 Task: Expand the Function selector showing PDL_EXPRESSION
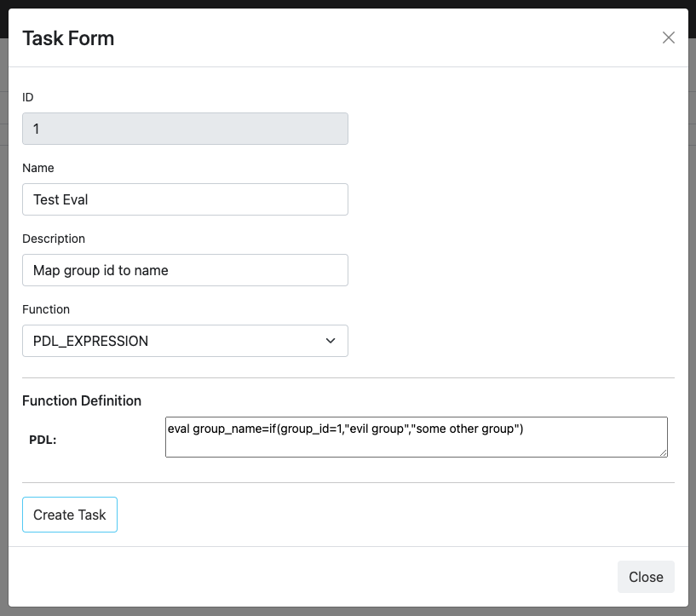(x=185, y=340)
